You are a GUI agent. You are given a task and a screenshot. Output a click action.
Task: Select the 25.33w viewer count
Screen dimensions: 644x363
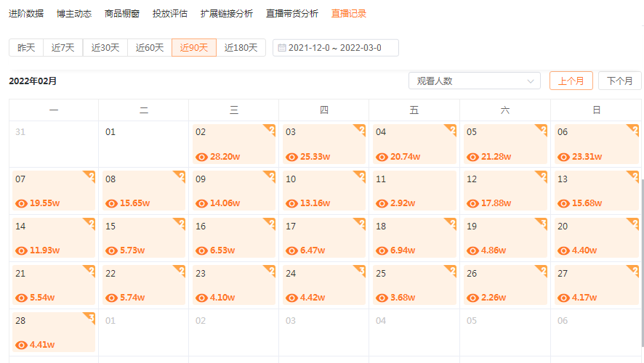pos(315,157)
